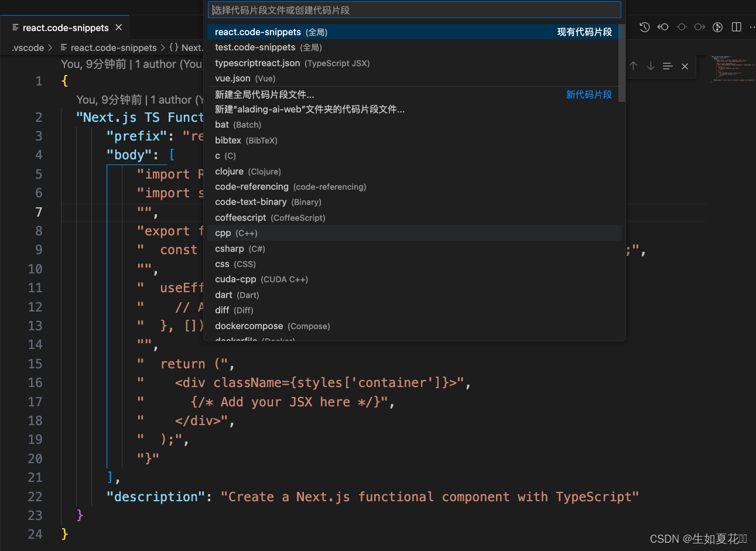Close the react.code-snippets tab

[119, 28]
